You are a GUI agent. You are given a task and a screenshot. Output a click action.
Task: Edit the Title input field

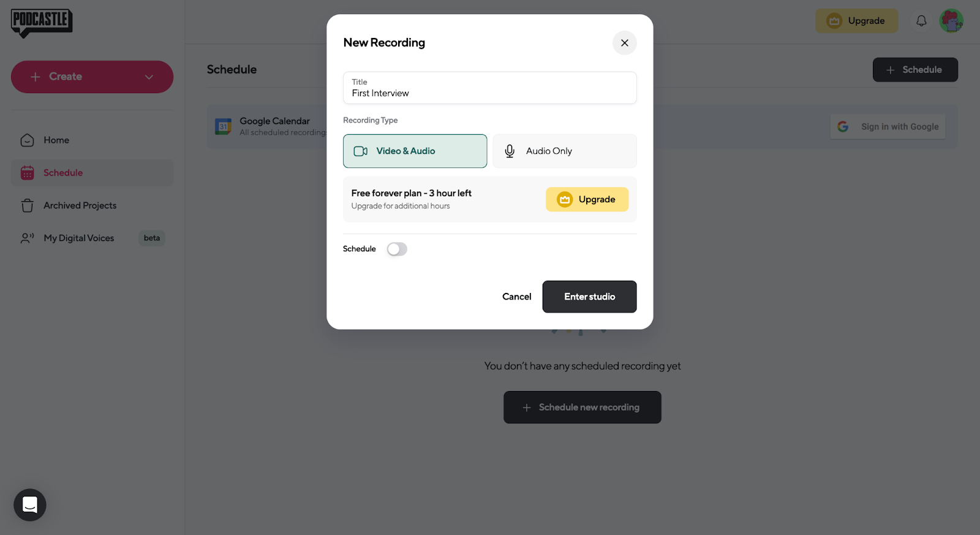(x=489, y=93)
